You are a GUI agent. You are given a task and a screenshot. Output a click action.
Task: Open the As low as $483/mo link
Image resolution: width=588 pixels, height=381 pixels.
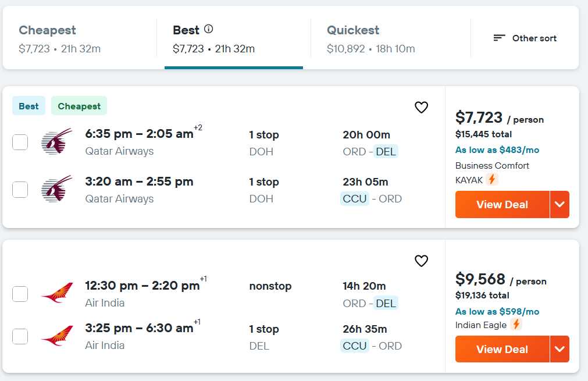click(x=497, y=150)
